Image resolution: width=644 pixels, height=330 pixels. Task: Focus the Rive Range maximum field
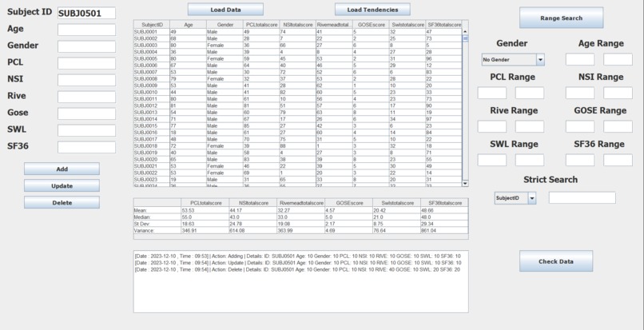click(530, 126)
